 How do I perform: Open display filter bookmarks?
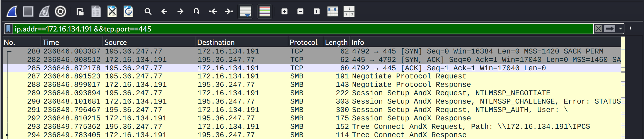(x=8, y=29)
